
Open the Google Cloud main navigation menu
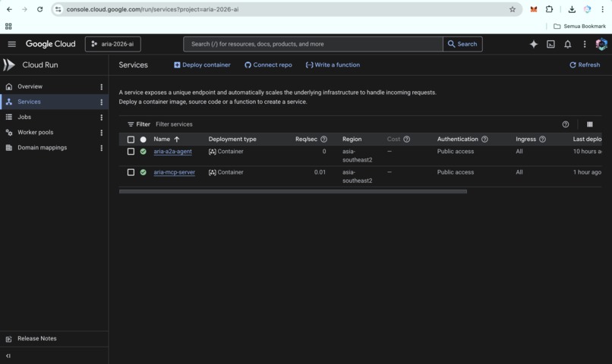click(11, 44)
